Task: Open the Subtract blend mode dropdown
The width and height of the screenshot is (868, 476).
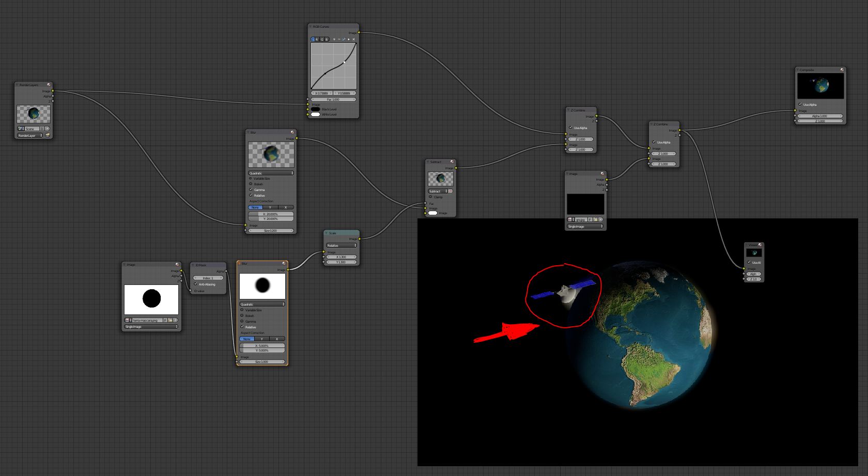Action: coord(437,191)
